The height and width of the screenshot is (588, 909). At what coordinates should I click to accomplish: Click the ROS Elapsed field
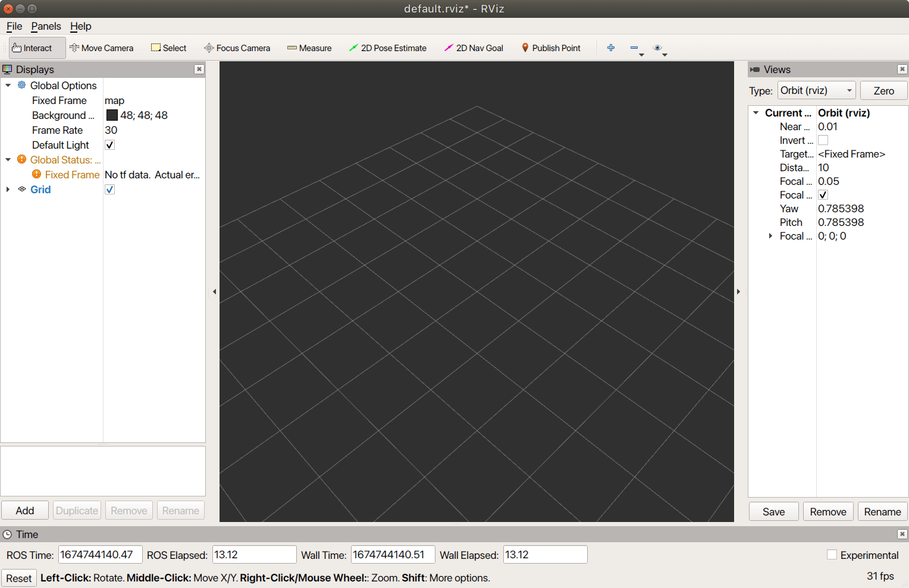254,555
